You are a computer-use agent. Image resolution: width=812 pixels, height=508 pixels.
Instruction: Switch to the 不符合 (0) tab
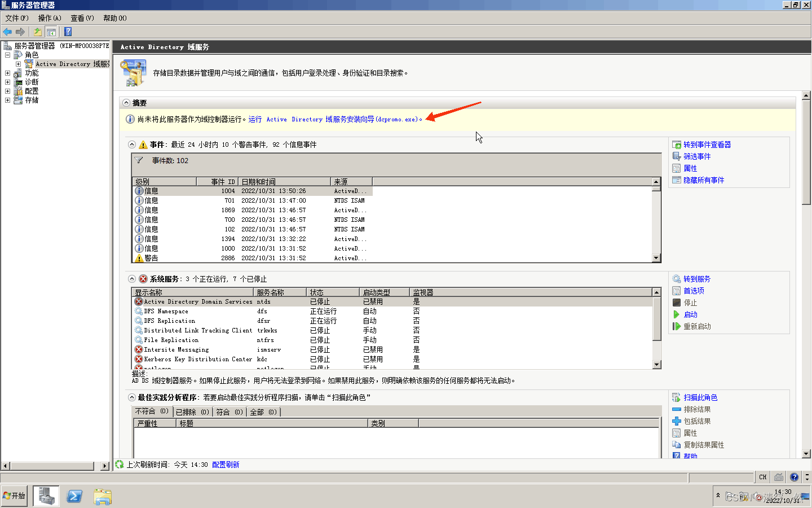152,411
